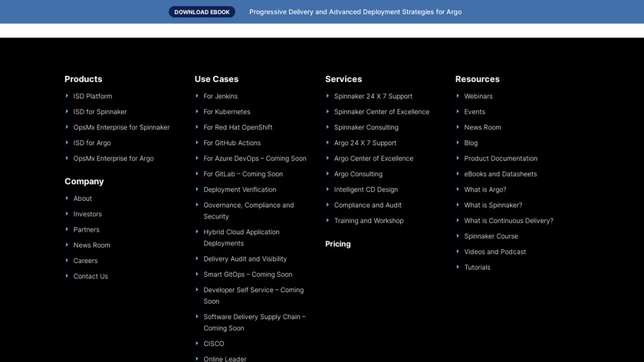Visit the About page link
This screenshot has height=362, width=644.
pyautogui.click(x=83, y=199)
